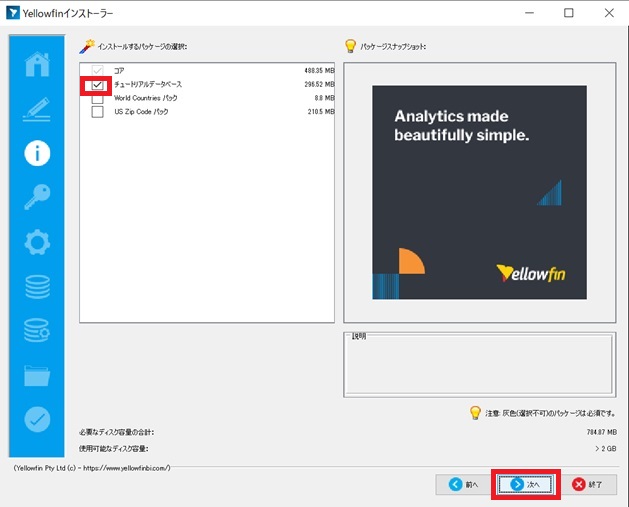Click the 296.52 MB size value
The height and width of the screenshot is (507, 629).
click(x=319, y=84)
